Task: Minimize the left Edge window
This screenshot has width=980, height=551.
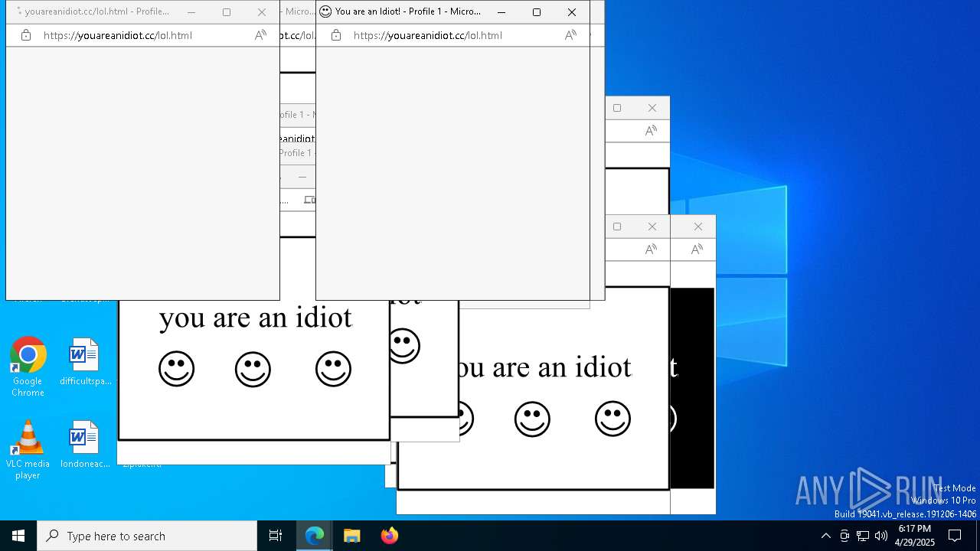Action: click(191, 11)
